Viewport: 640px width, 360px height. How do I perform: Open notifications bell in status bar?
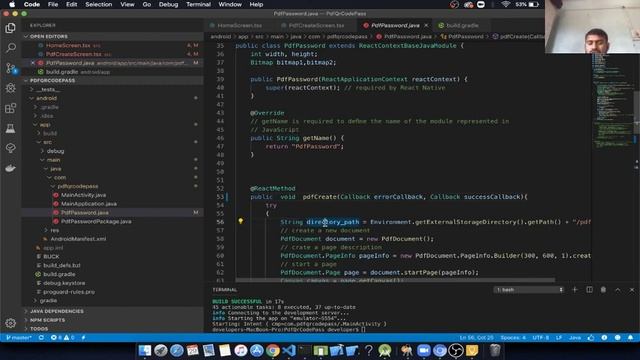click(631, 338)
